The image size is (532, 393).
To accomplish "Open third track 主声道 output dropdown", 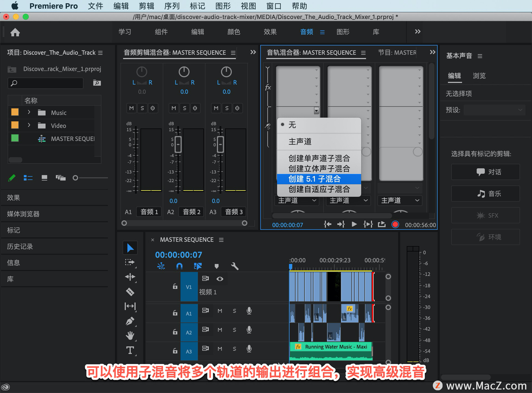I will click(x=400, y=200).
